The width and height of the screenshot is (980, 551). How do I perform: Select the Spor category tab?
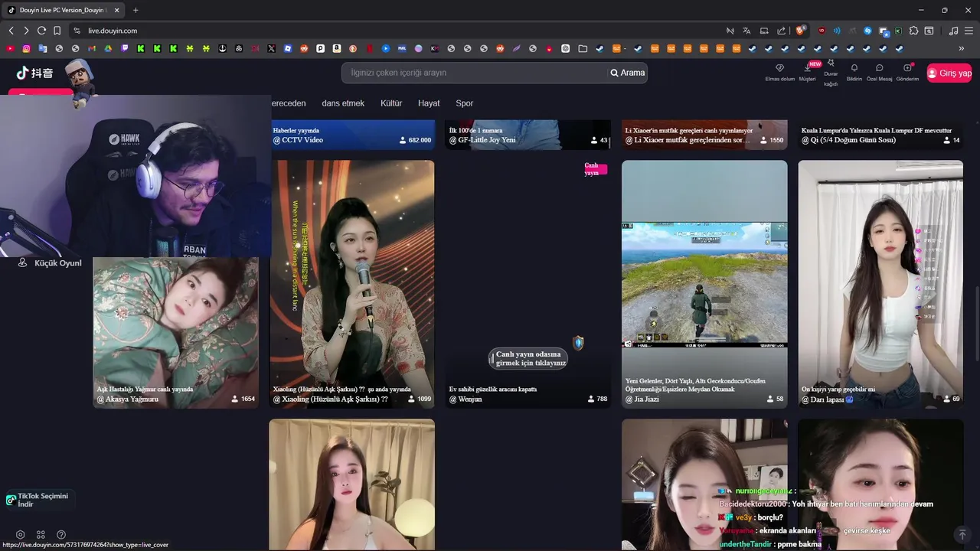coord(465,103)
